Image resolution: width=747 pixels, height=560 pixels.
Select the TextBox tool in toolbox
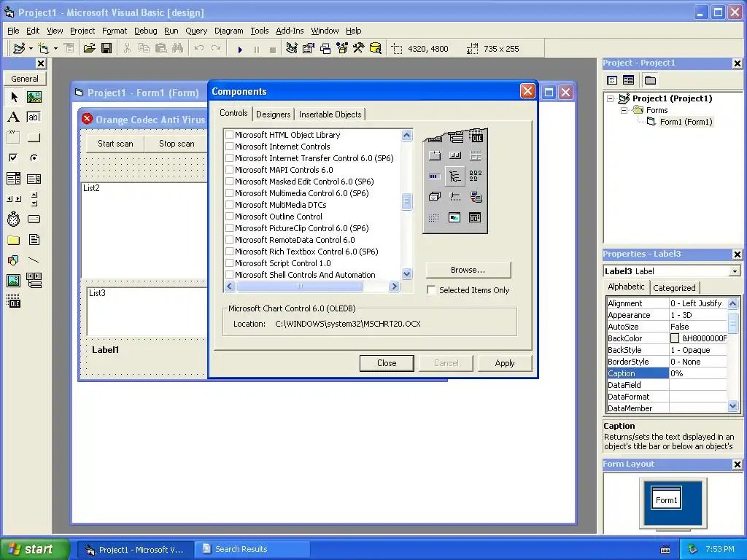34,117
